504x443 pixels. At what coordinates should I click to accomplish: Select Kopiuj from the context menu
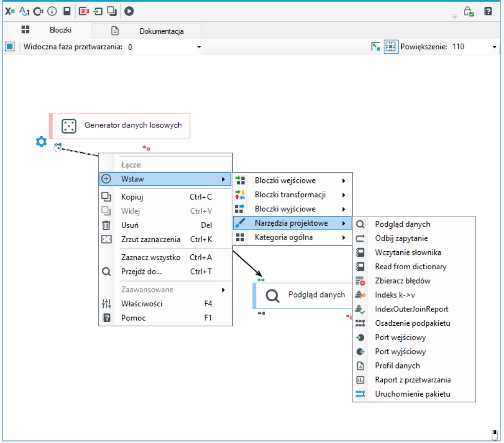[165, 197]
